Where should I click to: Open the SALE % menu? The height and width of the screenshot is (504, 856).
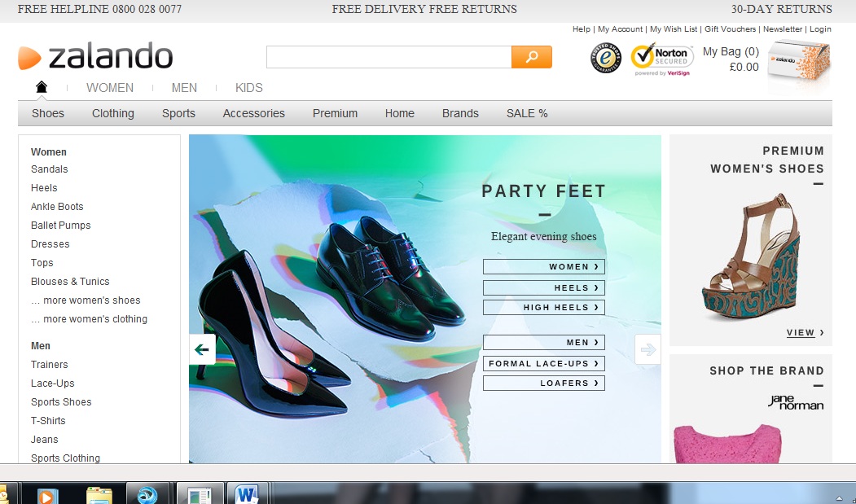pos(526,113)
